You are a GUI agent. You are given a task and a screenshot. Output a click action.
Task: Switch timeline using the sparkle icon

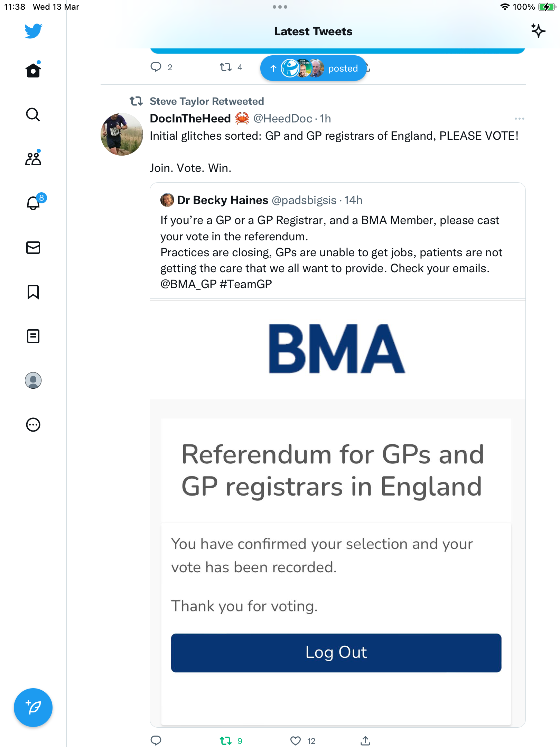pyautogui.click(x=538, y=31)
